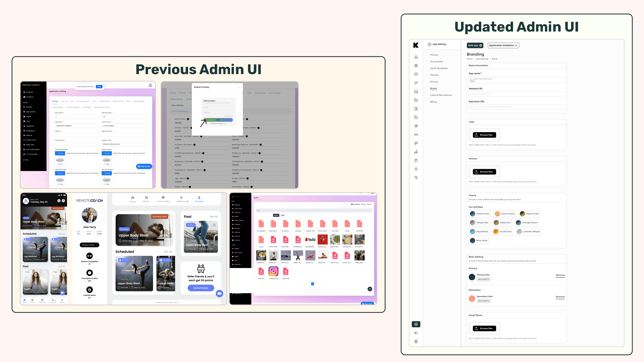Screen dimensions: 644x362
Task: Open the open-book icon in Updated Admin sidebar
Action: tap(416, 74)
